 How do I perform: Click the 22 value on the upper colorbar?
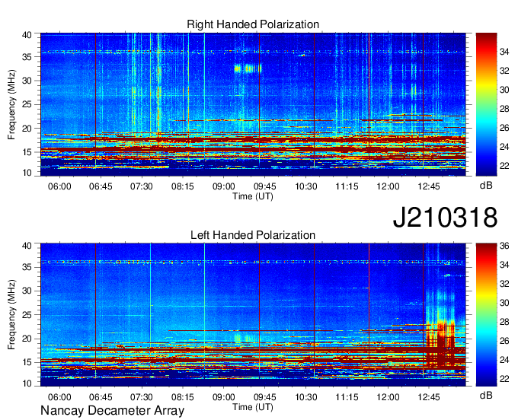(x=504, y=166)
